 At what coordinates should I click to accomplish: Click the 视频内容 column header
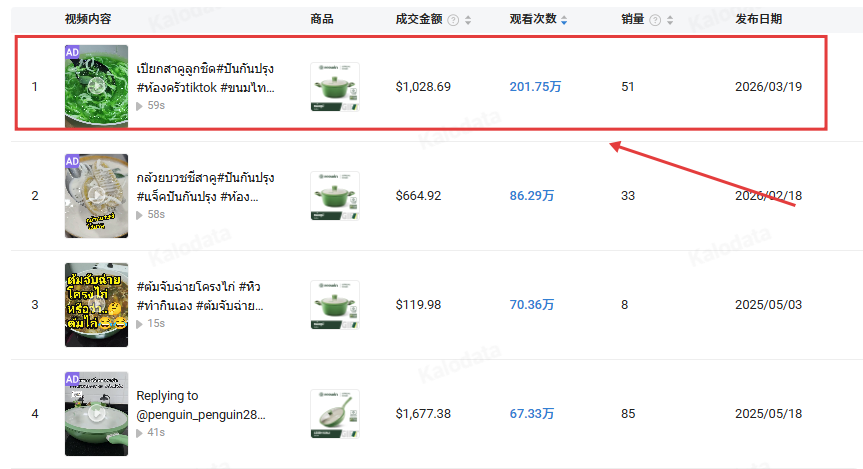point(88,19)
